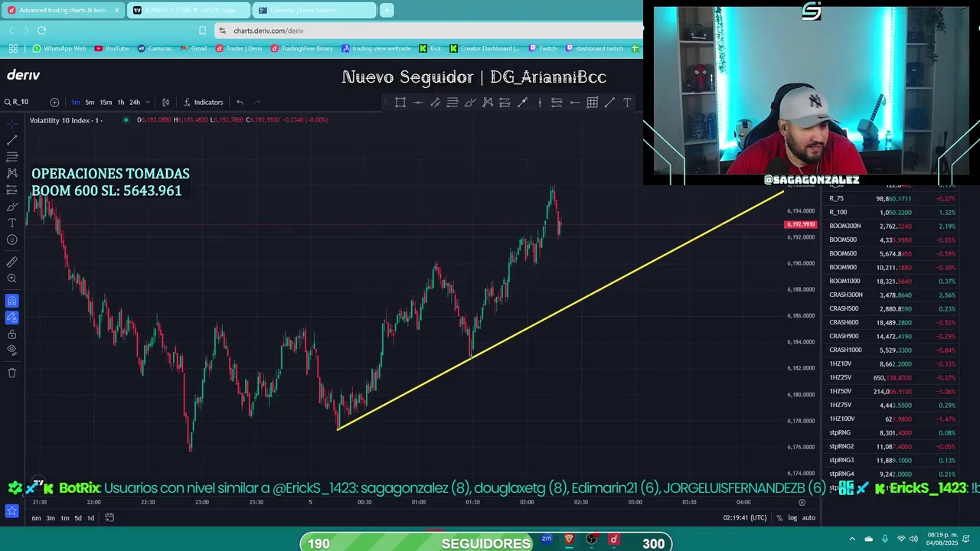980x551 pixels.
Task: Select Fib retracement in floating toolbar
Action: (x=452, y=103)
